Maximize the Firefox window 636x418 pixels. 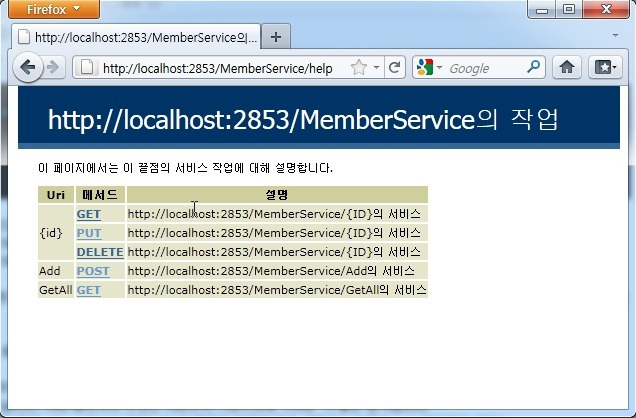click(x=569, y=9)
